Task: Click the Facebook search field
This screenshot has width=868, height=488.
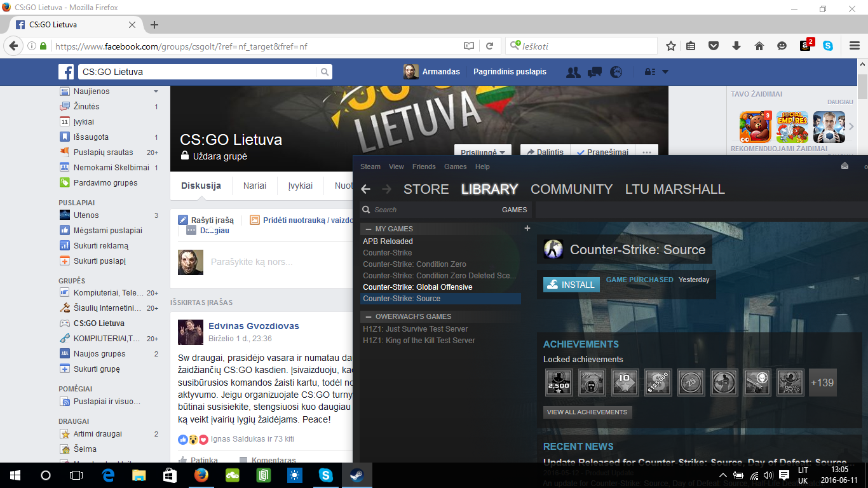Action: tap(197, 72)
